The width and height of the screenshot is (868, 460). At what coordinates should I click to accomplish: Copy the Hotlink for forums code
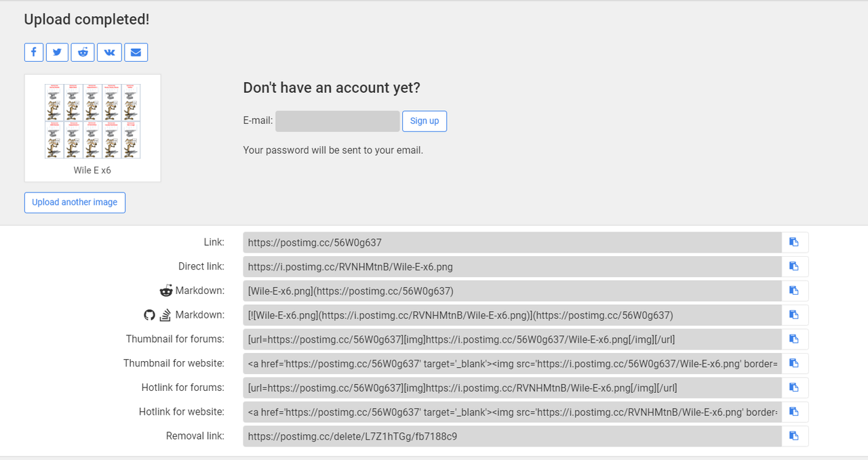(x=795, y=388)
